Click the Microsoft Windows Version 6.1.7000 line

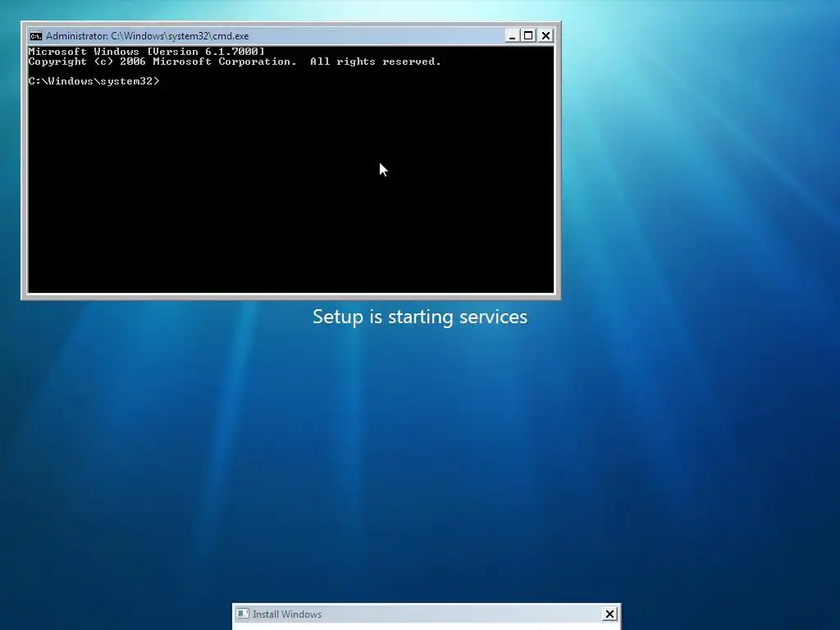click(x=146, y=52)
